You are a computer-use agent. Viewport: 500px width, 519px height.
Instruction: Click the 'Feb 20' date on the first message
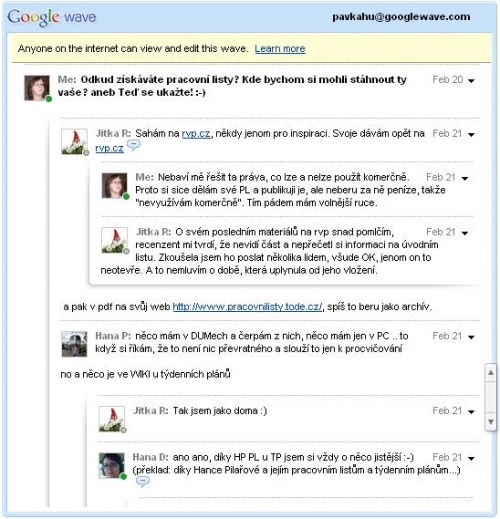tap(448, 80)
